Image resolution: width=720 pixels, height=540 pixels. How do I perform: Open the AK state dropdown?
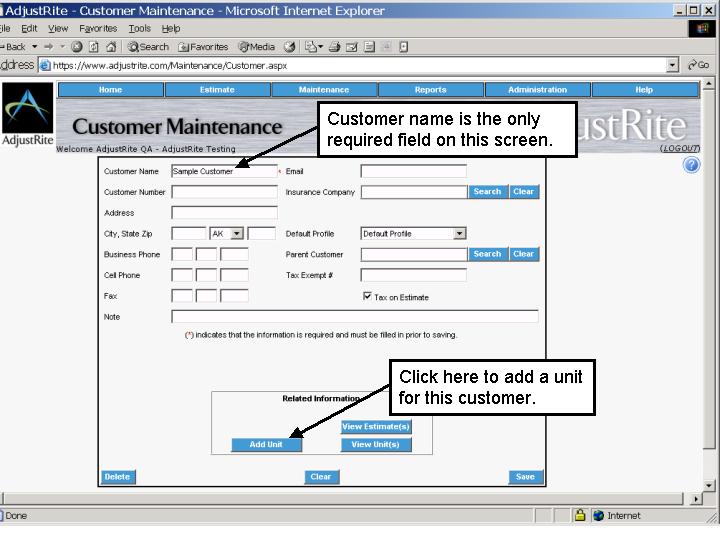[x=226, y=234]
